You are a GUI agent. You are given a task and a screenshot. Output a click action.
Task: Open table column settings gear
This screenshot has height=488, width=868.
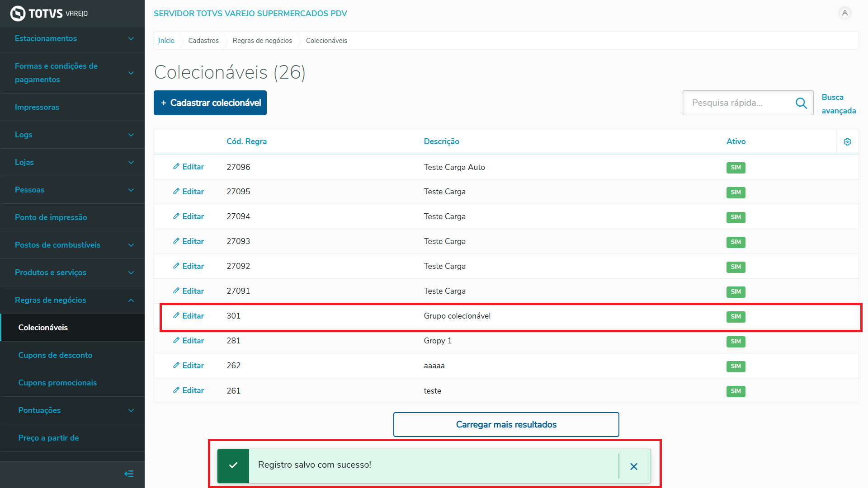tap(847, 142)
